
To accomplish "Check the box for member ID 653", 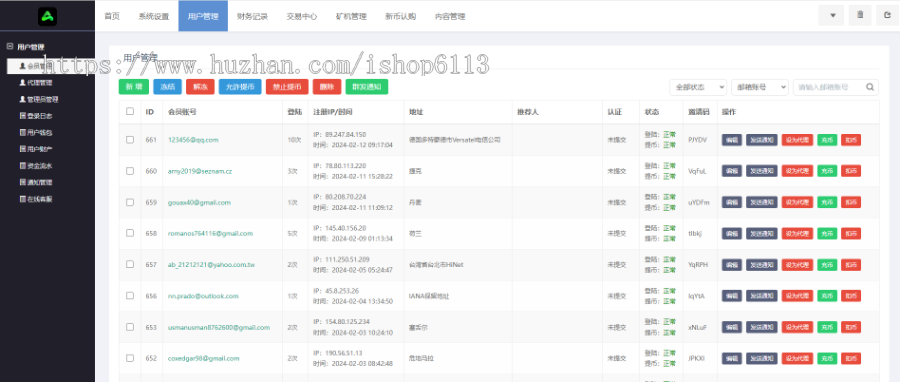I will [x=130, y=327].
